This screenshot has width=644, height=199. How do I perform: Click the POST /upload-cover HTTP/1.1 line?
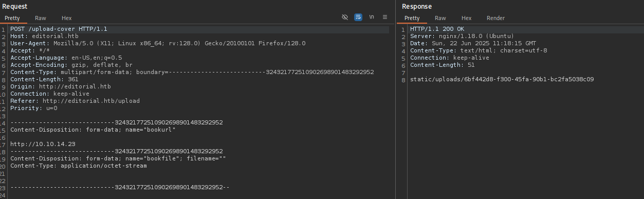click(59, 29)
